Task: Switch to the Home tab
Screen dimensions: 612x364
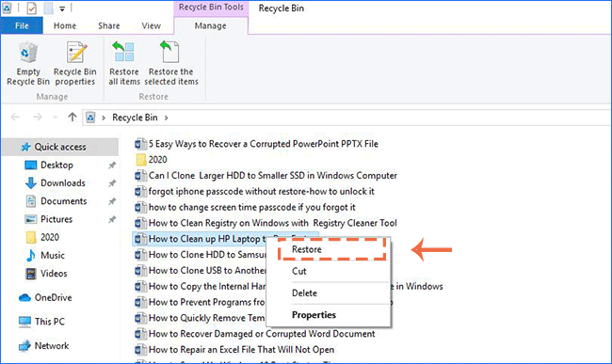Action: coord(65,25)
